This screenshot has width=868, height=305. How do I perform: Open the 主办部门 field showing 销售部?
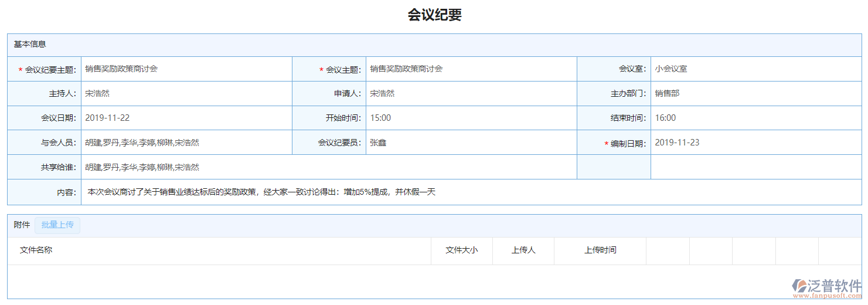[x=755, y=94]
